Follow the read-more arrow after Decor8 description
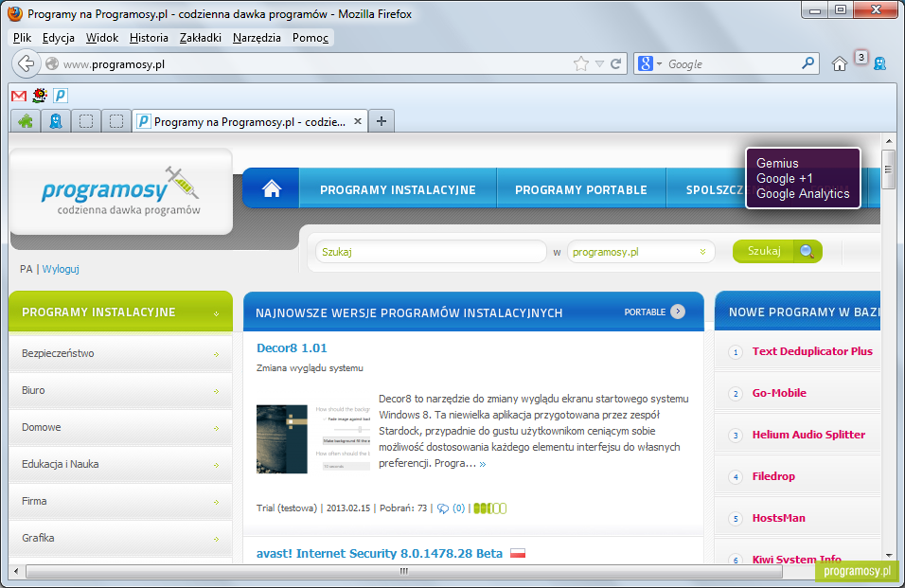905x588 pixels. 483,464
